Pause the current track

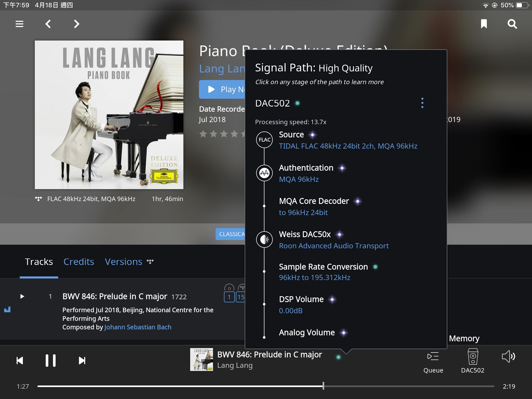[51, 361]
